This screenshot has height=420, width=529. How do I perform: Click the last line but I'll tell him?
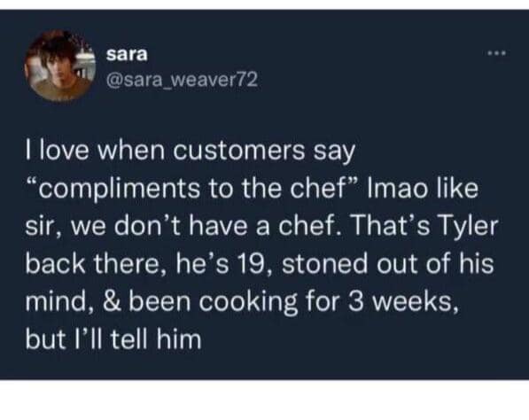(113, 338)
